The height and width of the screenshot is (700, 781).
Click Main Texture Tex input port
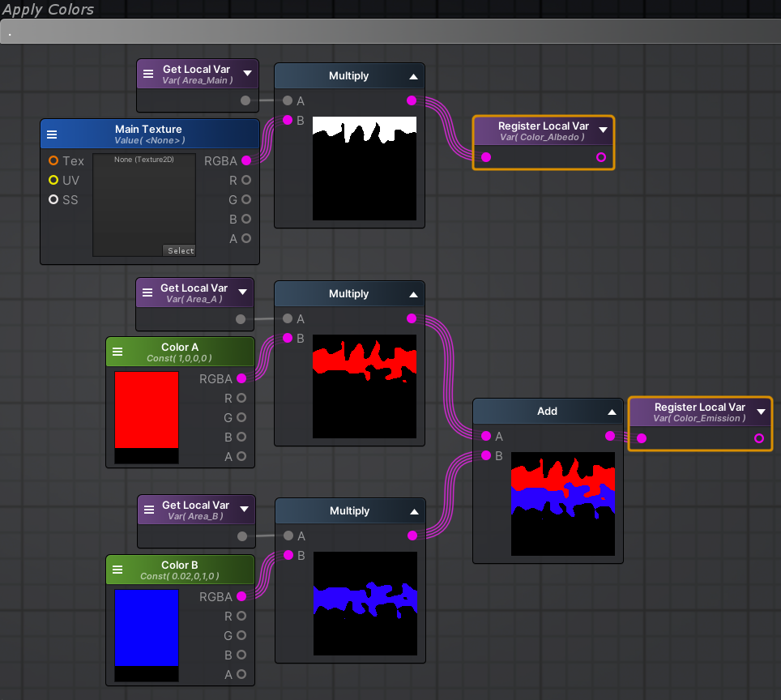click(53, 160)
